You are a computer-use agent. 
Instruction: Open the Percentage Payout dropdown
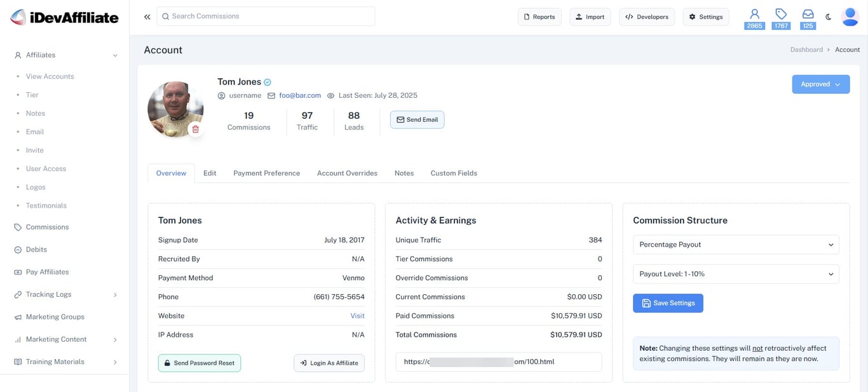coord(735,245)
